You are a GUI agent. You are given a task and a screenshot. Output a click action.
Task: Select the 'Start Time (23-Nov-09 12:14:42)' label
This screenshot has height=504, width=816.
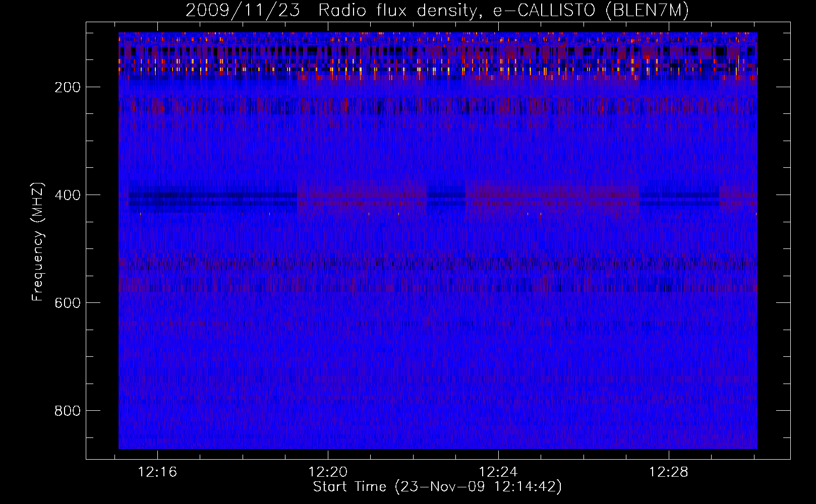(x=437, y=487)
